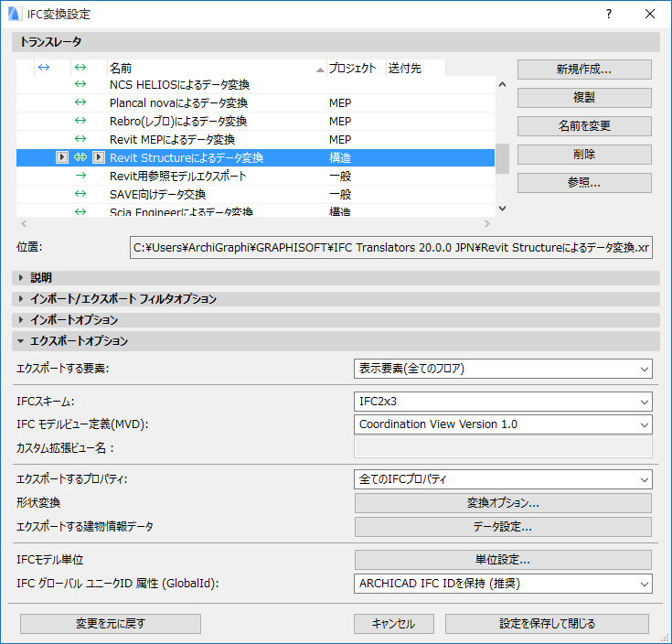672x644 pixels.
Task: Click the 名前を変更 button
Action: (584, 126)
